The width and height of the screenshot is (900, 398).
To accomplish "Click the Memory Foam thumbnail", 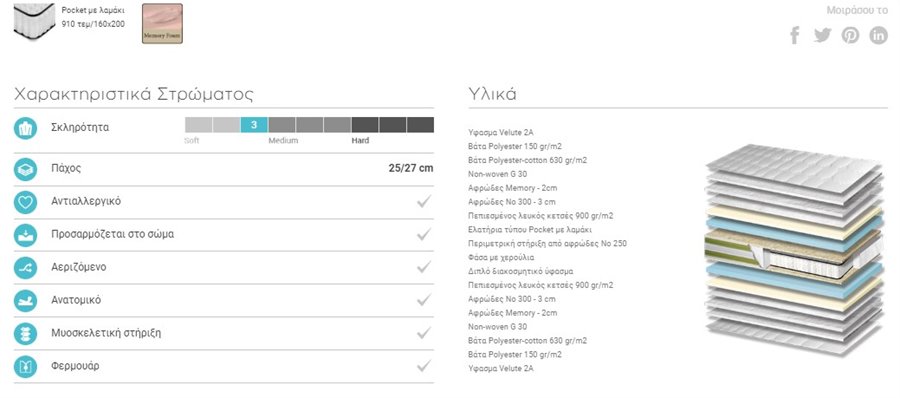I will [x=162, y=24].
